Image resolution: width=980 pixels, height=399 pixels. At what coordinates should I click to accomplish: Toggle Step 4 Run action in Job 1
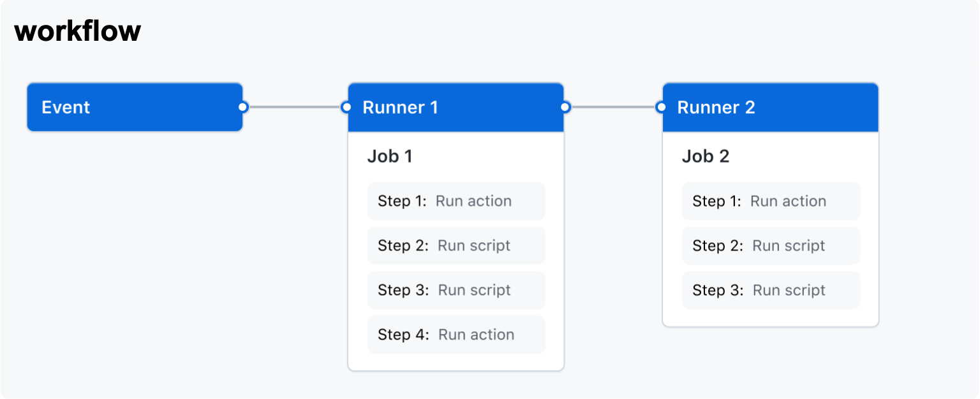[x=456, y=334]
